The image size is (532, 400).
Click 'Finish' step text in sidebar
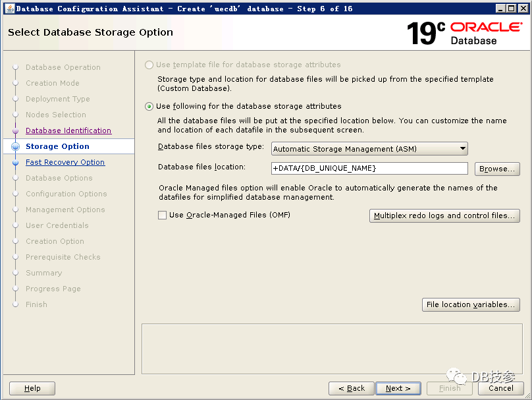pyautogui.click(x=36, y=304)
